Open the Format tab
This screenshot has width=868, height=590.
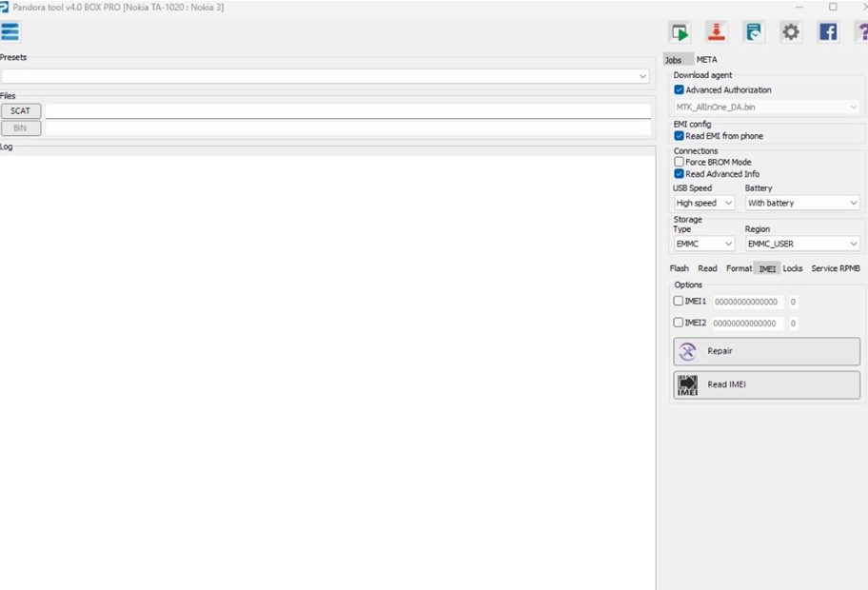coord(739,268)
